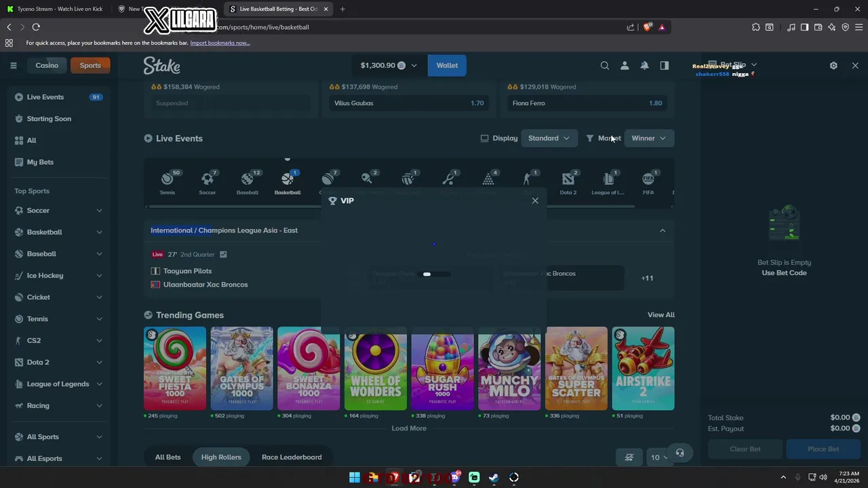Viewport: 868px width, 488px height.
Task: Open Live Events in the sidebar
Action: [x=59, y=97]
